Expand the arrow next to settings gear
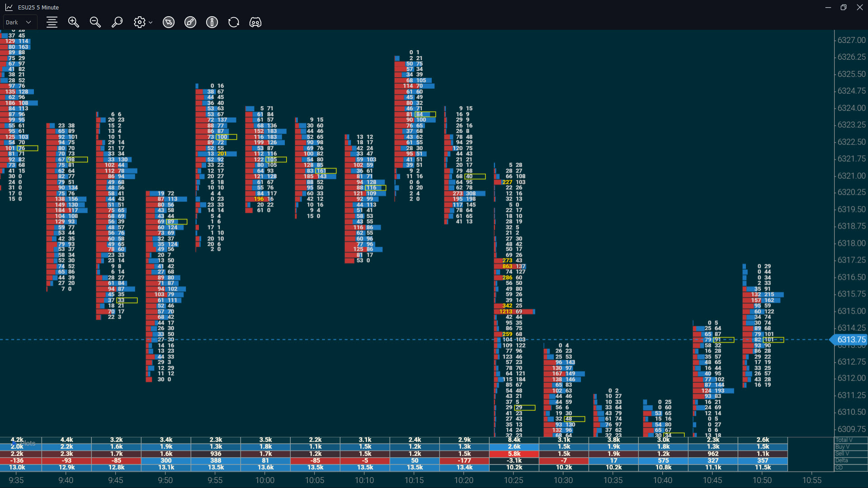This screenshot has height=488, width=868. [x=151, y=22]
